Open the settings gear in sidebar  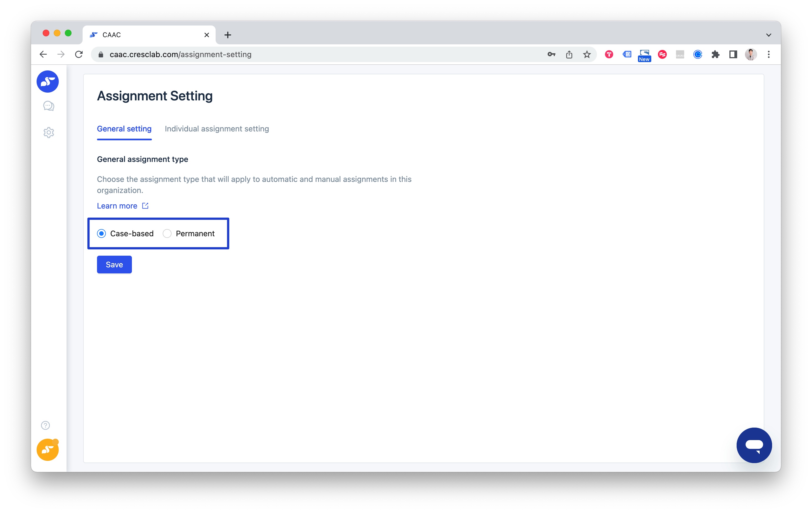[48, 132]
